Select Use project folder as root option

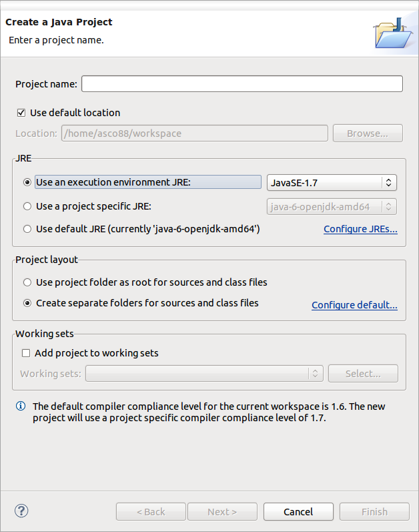click(27, 282)
